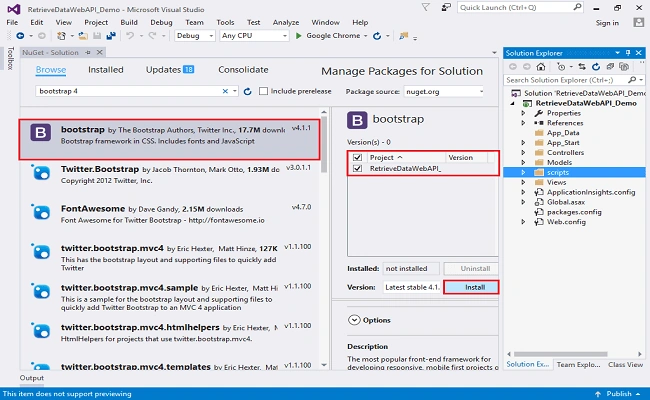Click Collapse All icon in Solution Explorer
The width and height of the screenshot is (650, 400).
610,67
